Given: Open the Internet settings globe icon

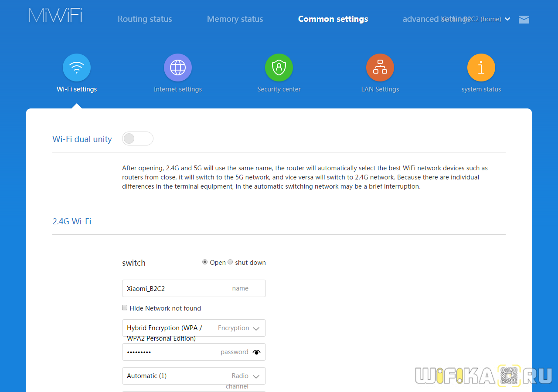Looking at the screenshot, I should (178, 68).
